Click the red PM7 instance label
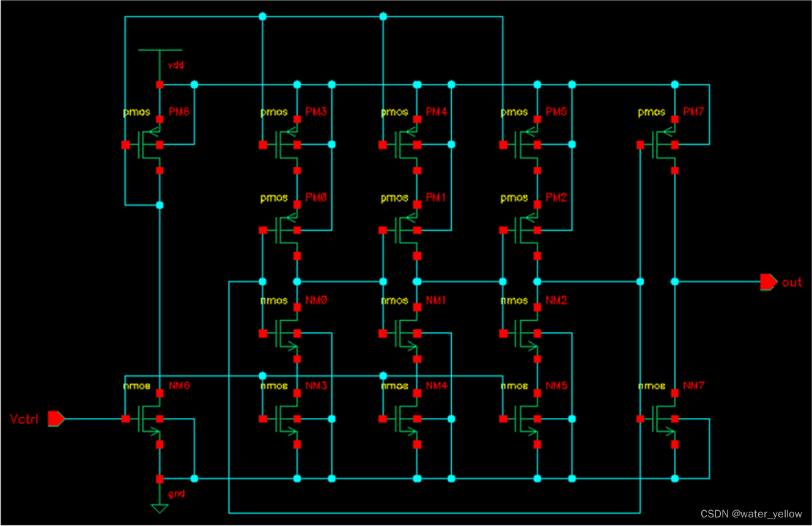This screenshot has height=526, width=812. (694, 112)
